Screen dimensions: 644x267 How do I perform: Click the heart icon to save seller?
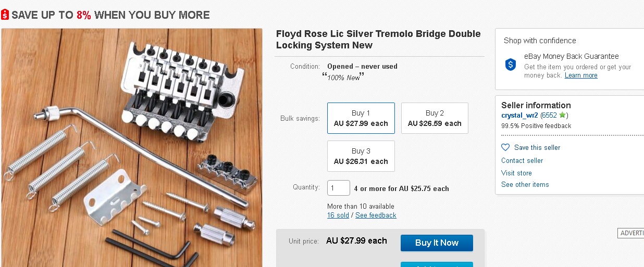pyautogui.click(x=505, y=147)
